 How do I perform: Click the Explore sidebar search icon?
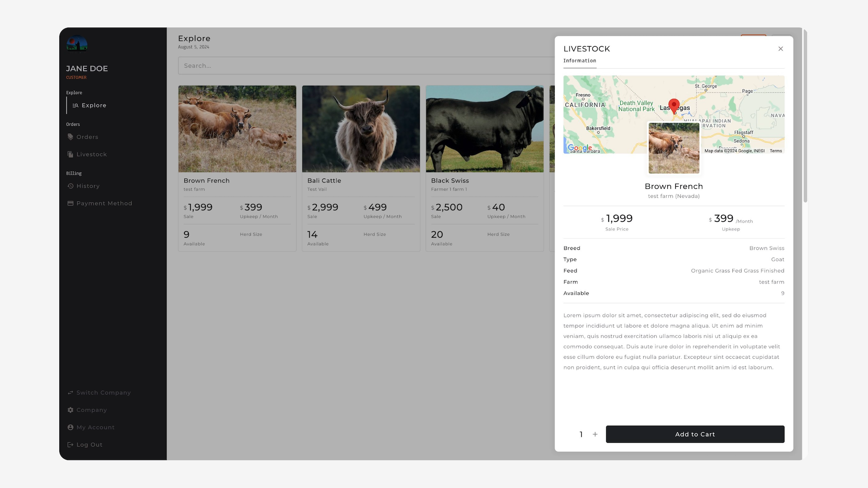(x=75, y=105)
